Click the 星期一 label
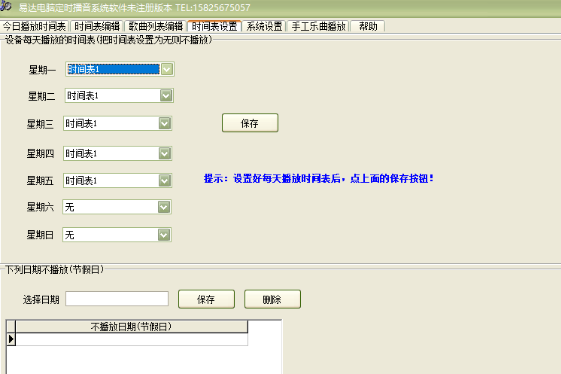The width and height of the screenshot is (561, 374). point(42,70)
